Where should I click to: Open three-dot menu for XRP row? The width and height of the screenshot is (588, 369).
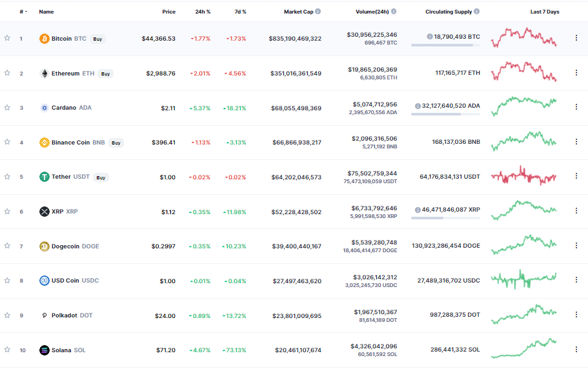(x=576, y=211)
